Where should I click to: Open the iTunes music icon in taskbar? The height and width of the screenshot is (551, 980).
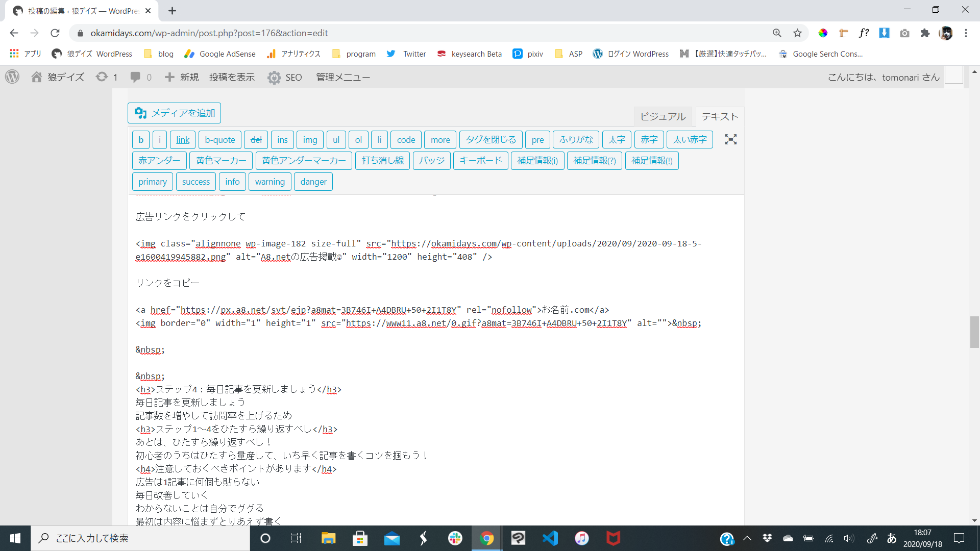click(x=581, y=538)
